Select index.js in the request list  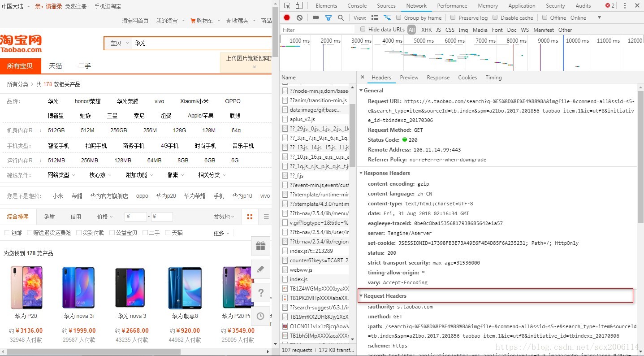tap(298, 279)
